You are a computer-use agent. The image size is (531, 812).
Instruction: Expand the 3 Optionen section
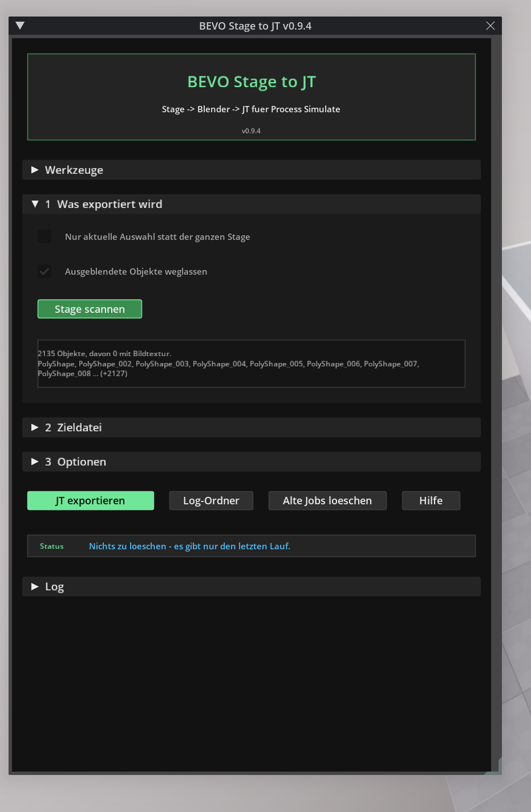coord(251,462)
